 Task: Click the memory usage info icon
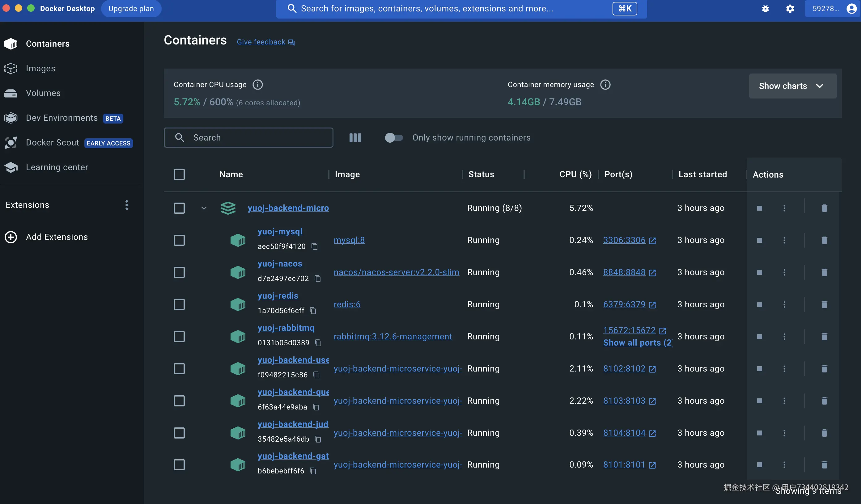(x=605, y=85)
